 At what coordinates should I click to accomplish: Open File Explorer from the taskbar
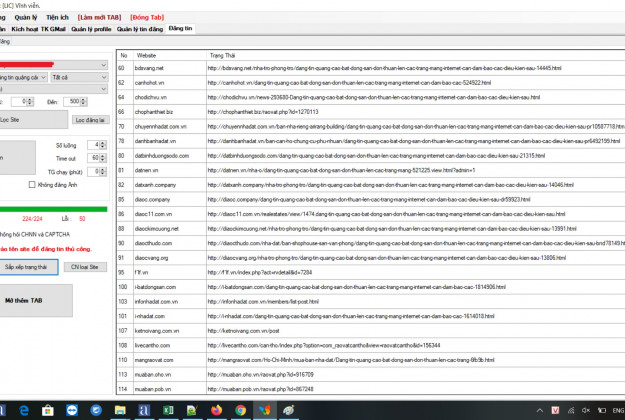click(120, 410)
